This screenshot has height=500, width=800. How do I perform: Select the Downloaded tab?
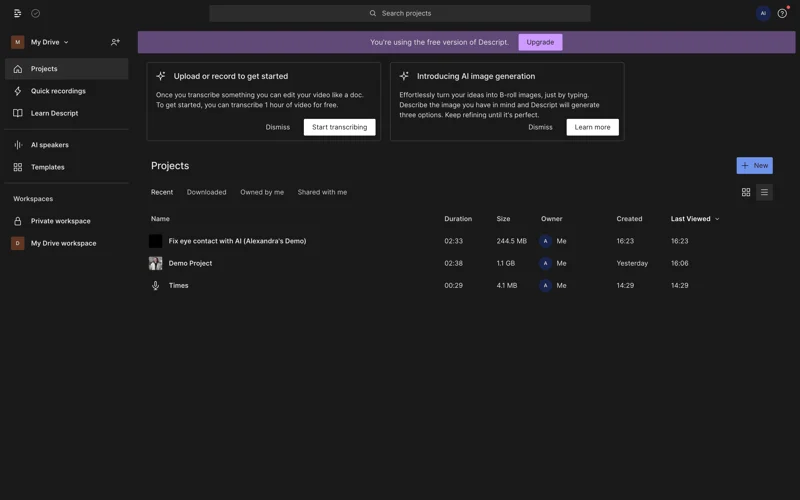[x=206, y=192]
